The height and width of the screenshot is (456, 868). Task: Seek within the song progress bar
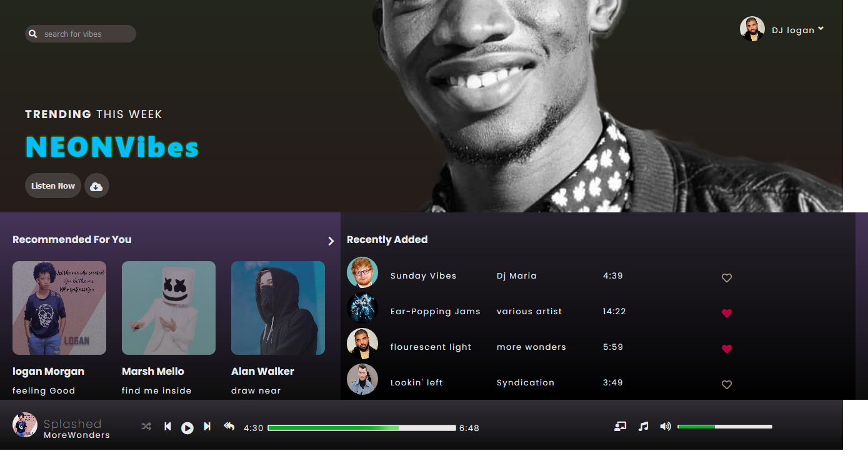coord(362,428)
